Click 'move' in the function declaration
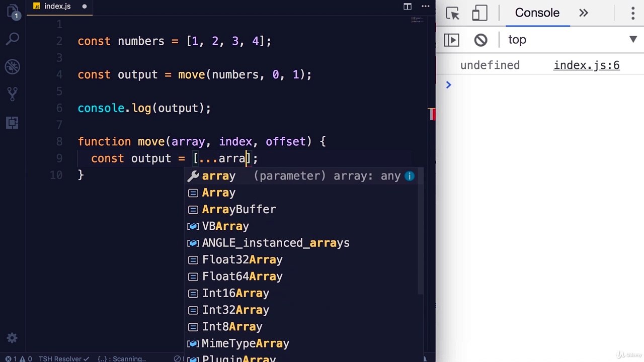Viewport: 644px width, 362px height. pos(151,142)
